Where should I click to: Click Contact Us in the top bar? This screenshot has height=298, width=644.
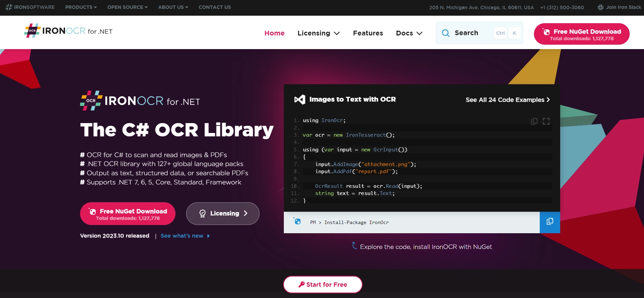215,7
